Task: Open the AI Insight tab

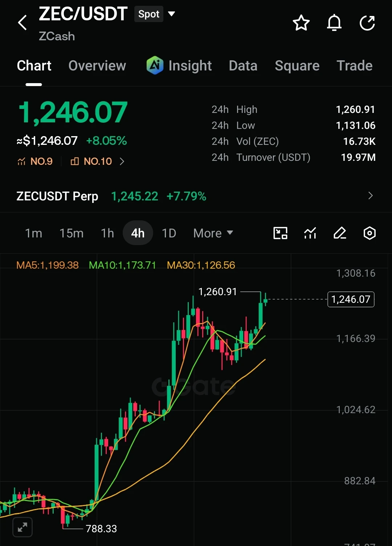Action: (179, 66)
